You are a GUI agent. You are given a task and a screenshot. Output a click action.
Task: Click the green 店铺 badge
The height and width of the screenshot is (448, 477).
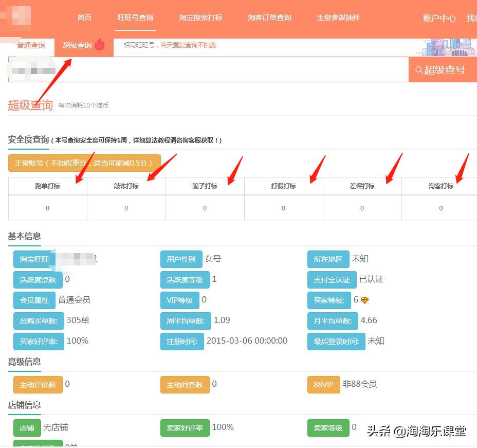click(26, 427)
